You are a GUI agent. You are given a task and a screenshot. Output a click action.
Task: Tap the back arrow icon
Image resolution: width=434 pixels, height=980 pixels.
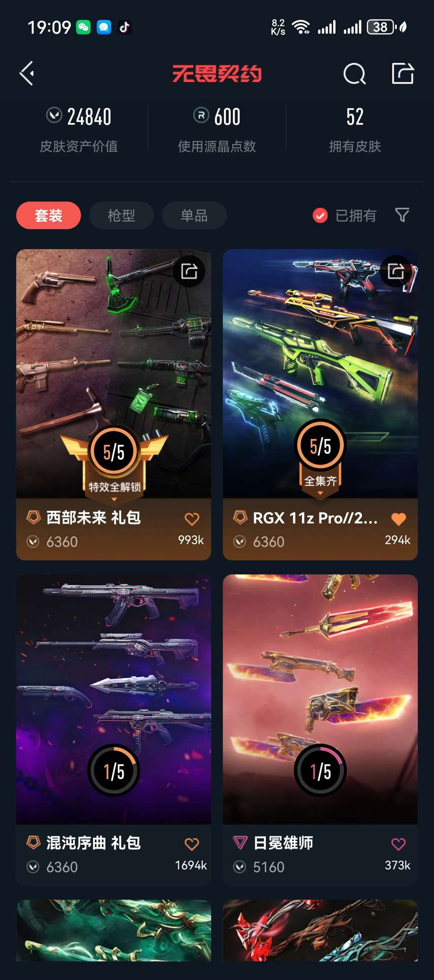[x=27, y=74]
